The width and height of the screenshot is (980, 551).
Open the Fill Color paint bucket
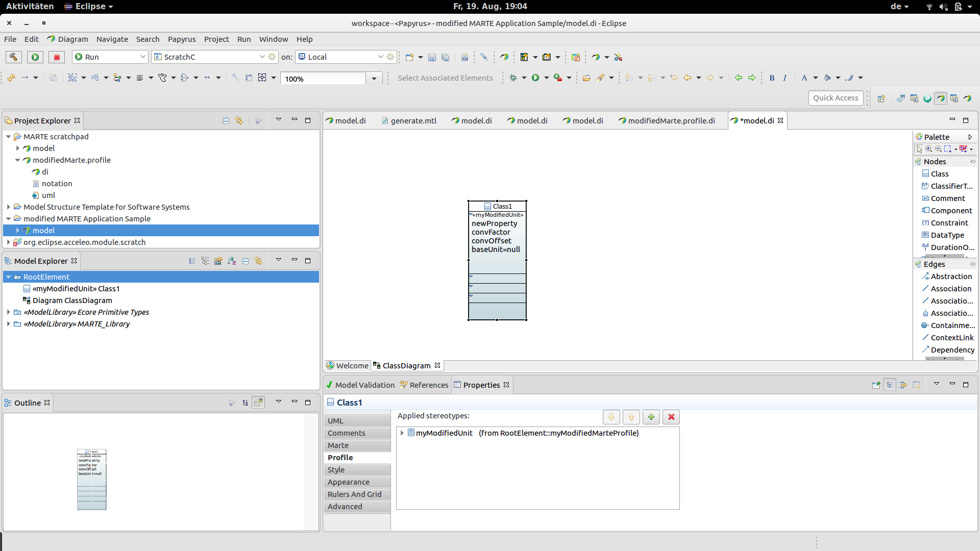tap(827, 78)
